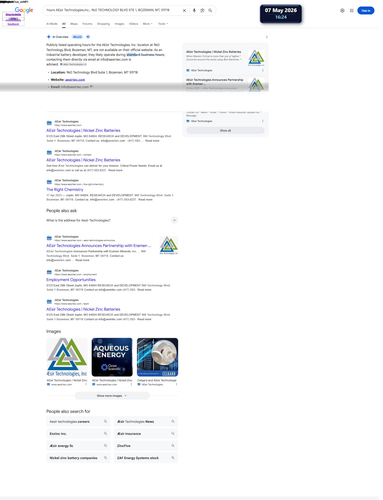This screenshot has width=383, height=500.
Task: Click magnifier on 'ZincFive' suggestion
Action: click(173, 446)
